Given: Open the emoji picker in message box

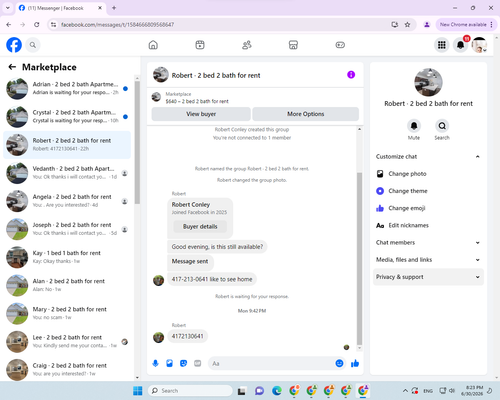Looking at the screenshot, I should tap(339, 363).
